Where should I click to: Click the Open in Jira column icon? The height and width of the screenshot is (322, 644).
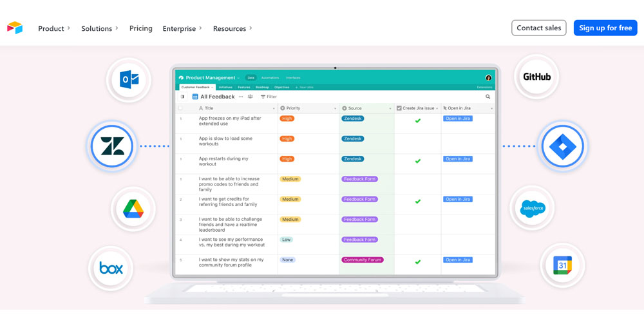pyautogui.click(x=445, y=108)
